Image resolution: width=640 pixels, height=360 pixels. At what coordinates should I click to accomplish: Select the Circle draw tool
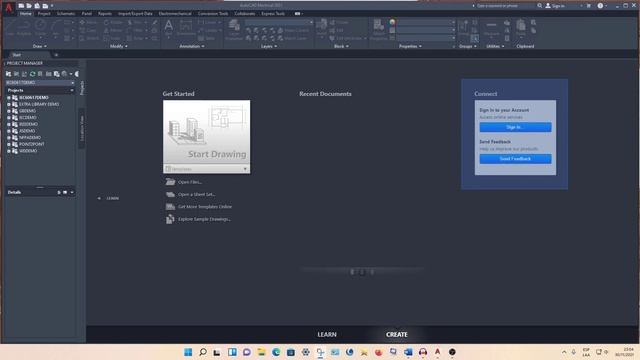(x=40, y=28)
